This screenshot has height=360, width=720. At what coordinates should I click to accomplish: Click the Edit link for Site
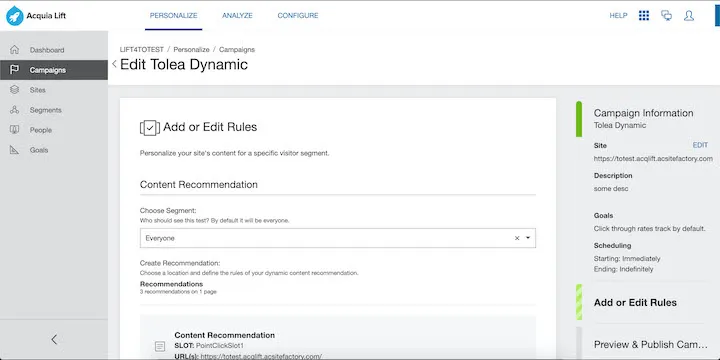700,145
